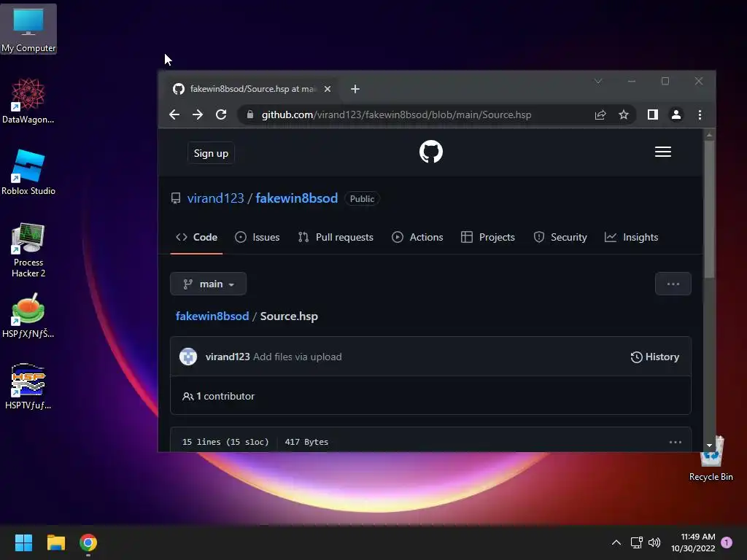The height and width of the screenshot is (560, 747).
Task: Open File Explorer from taskbar
Action: click(x=55, y=542)
